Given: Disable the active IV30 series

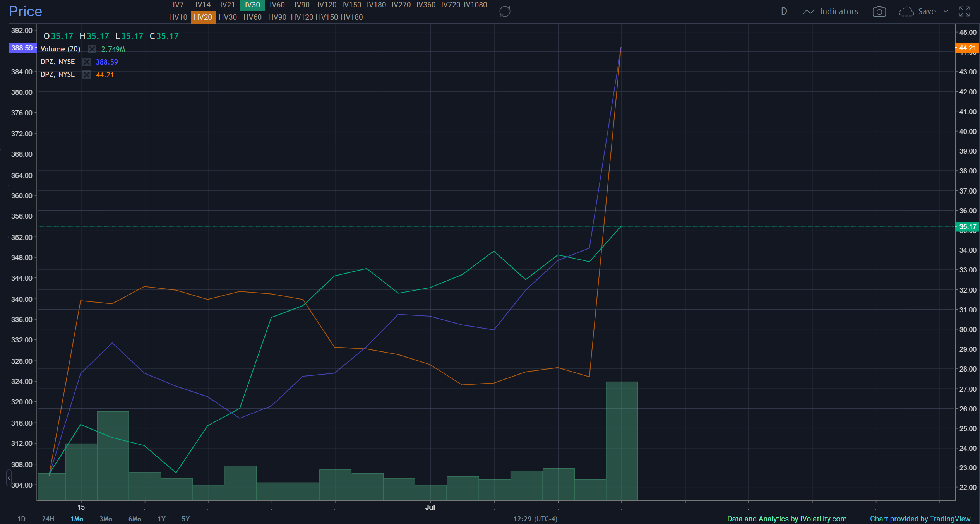Looking at the screenshot, I should pyautogui.click(x=252, y=5).
